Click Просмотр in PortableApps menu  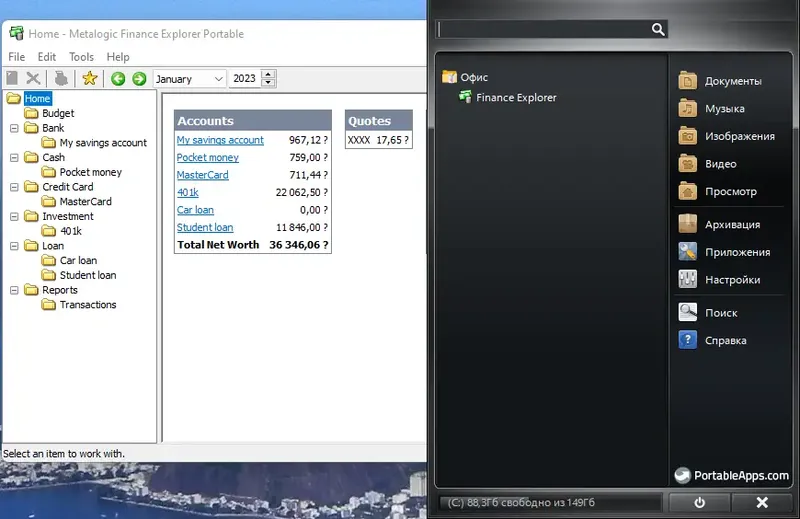[718, 191]
